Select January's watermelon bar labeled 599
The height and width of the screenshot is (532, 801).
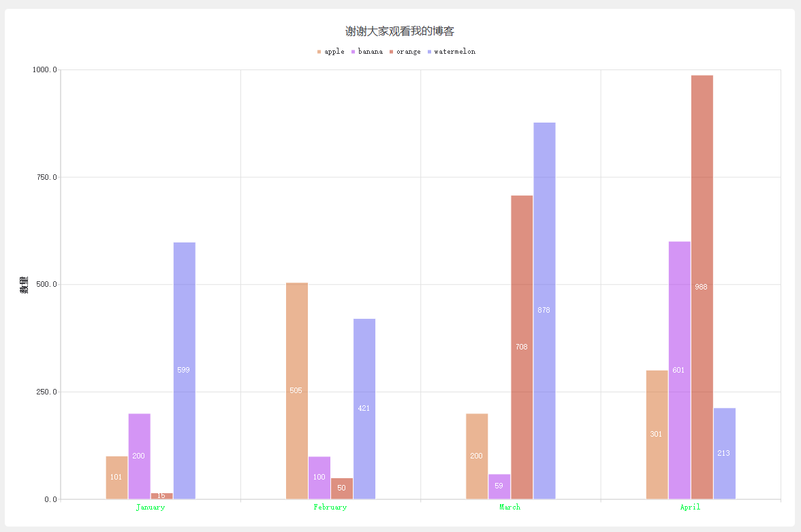[184, 371]
